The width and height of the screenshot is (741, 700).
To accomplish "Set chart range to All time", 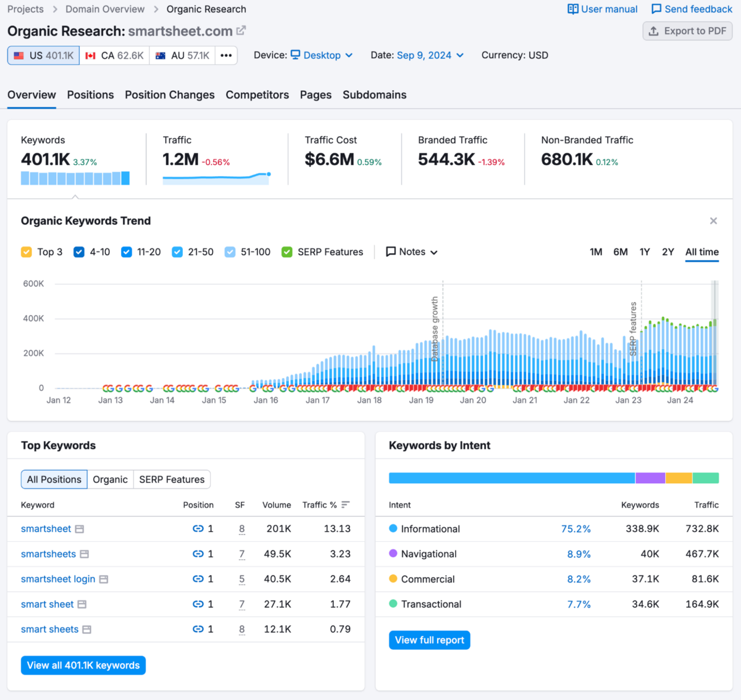I will pyautogui.click(x=702, y=252).
